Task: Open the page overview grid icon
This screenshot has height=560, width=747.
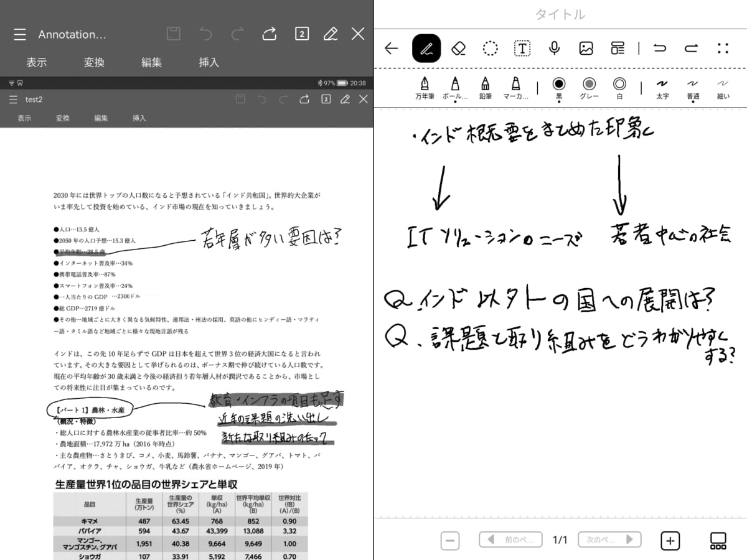Action: [718, 541]
